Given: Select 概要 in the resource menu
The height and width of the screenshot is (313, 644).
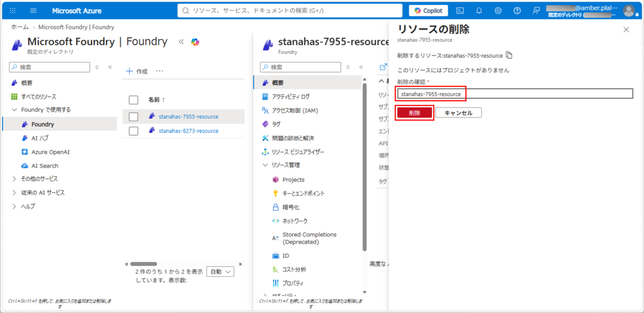Looking at the screenshot, I should pos(307,83).
